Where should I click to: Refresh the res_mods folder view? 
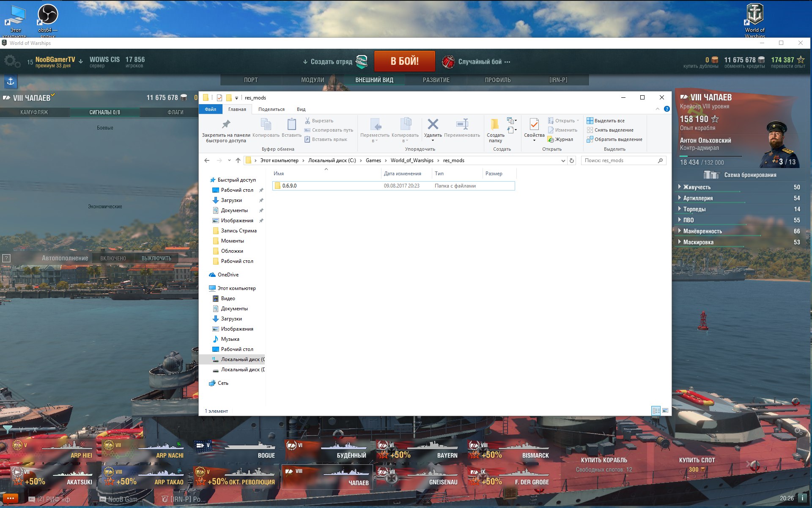pos(572,160)
